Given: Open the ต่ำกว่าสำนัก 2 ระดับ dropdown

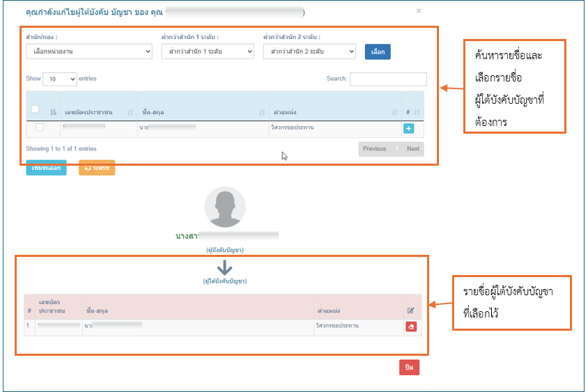Looking at the screenshot, I should (309, 52).
